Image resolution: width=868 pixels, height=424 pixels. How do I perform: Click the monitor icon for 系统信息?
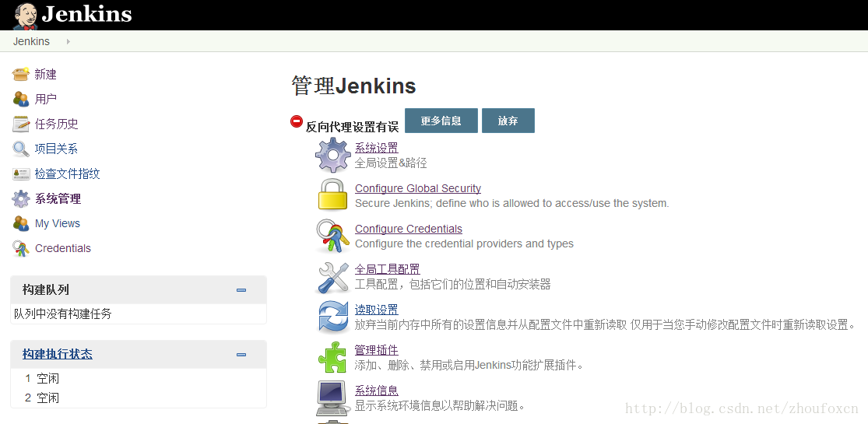332,398
